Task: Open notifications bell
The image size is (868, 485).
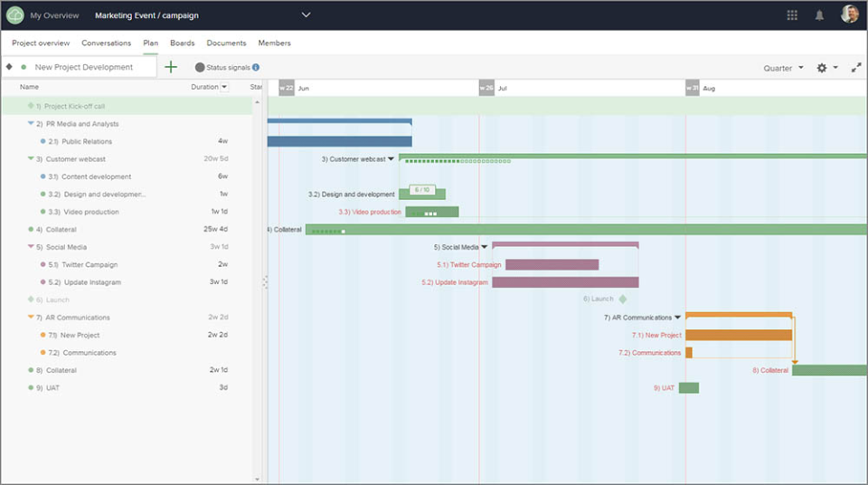Action: [819, 15]
